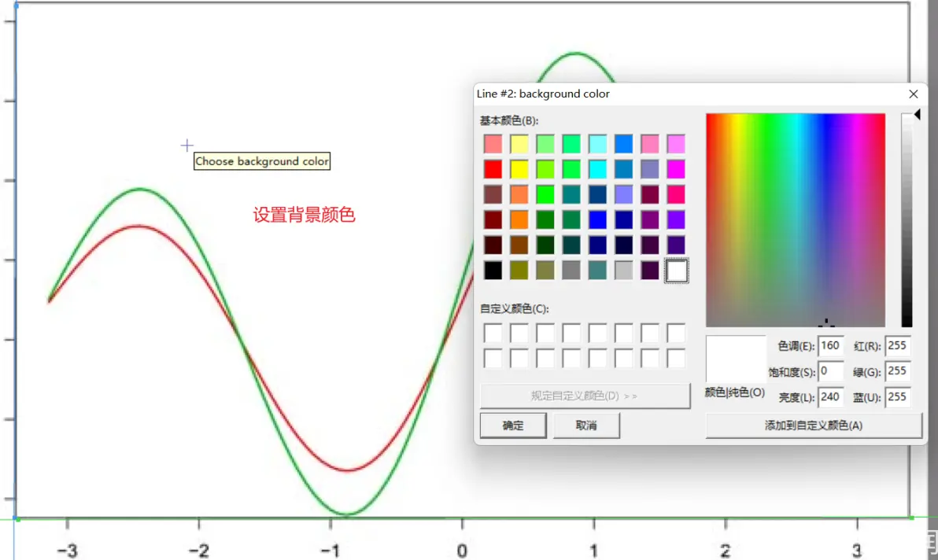Click the vertical luminance gradient bar
This screenshot has width=938, height=560.
[x=907, y=220]
